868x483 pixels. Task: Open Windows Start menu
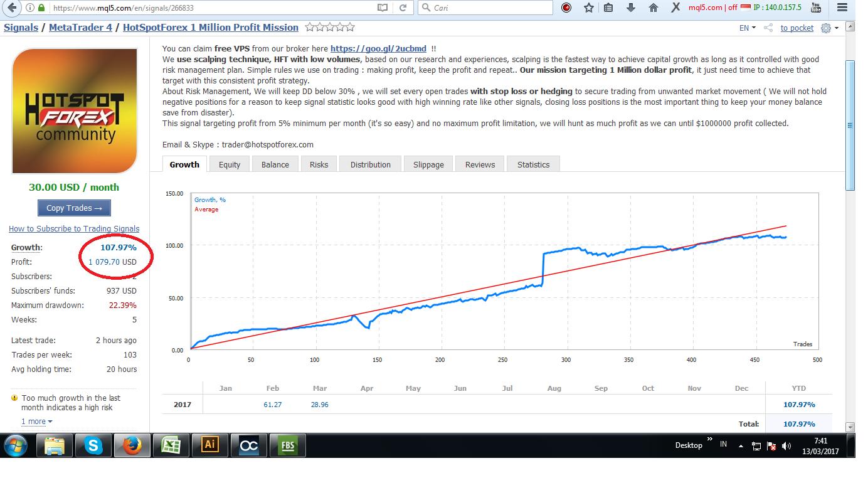point(16,445)
